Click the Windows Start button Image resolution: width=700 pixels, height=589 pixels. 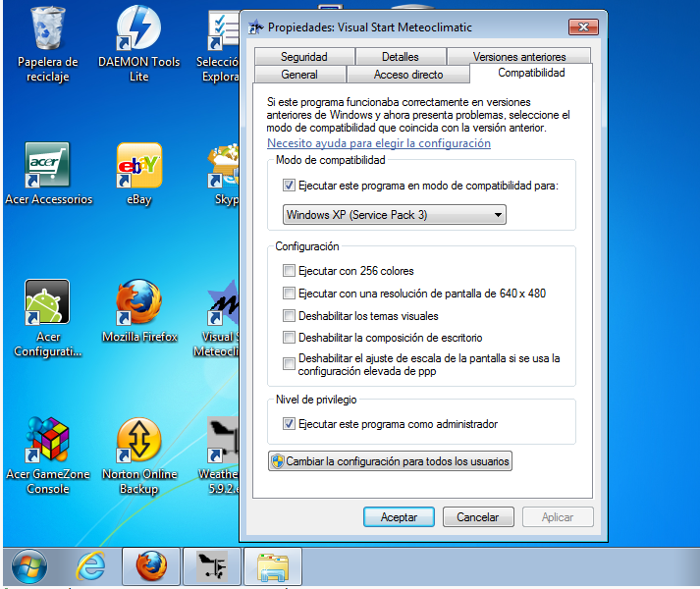(x=29, y=566)
